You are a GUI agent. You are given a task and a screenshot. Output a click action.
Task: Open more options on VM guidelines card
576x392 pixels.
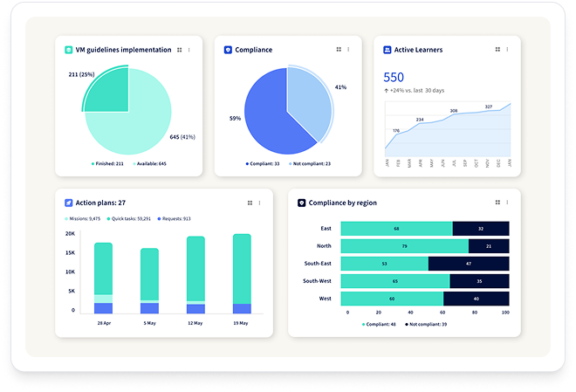tap(189, 50)
